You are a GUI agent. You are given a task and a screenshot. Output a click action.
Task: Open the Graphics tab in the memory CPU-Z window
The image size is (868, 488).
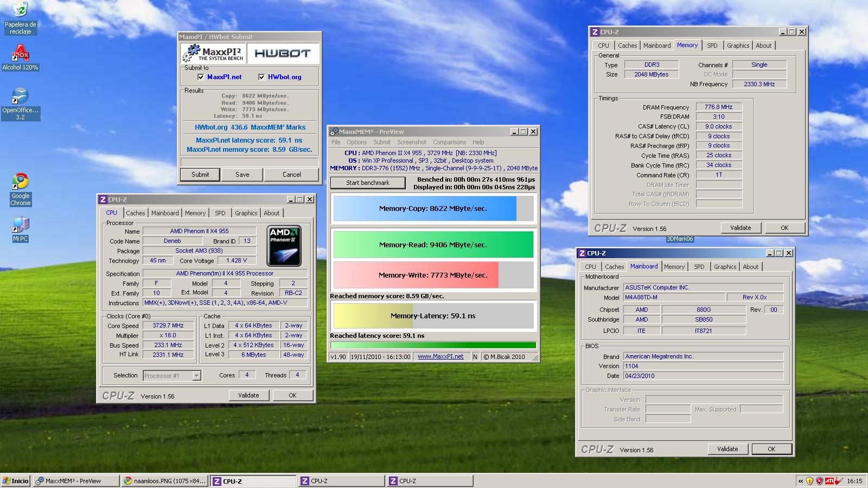pyautogui.click(x=738, y=46)
